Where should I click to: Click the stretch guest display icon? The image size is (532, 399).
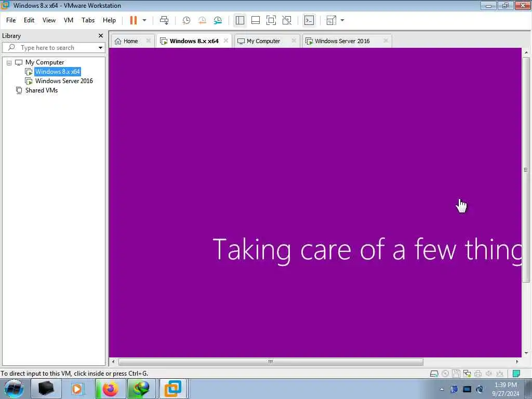[x=331, y=20]
